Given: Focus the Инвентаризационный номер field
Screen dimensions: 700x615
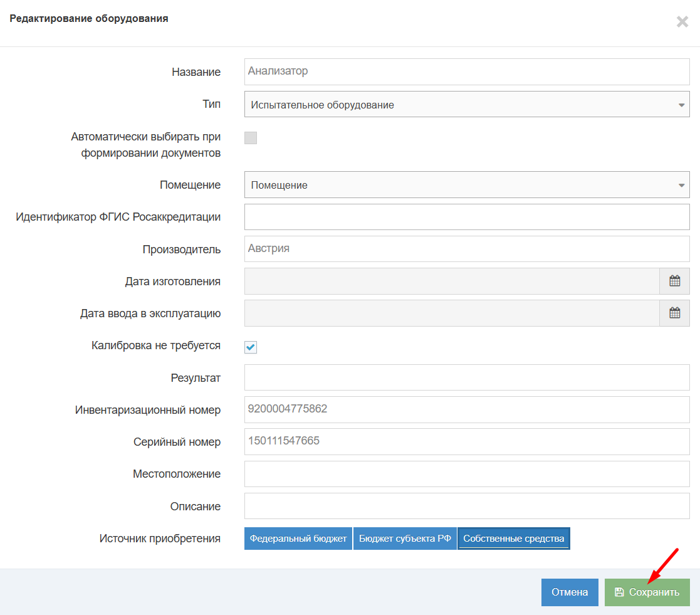Looking at the screenshot, I should (x=466, y=409).
